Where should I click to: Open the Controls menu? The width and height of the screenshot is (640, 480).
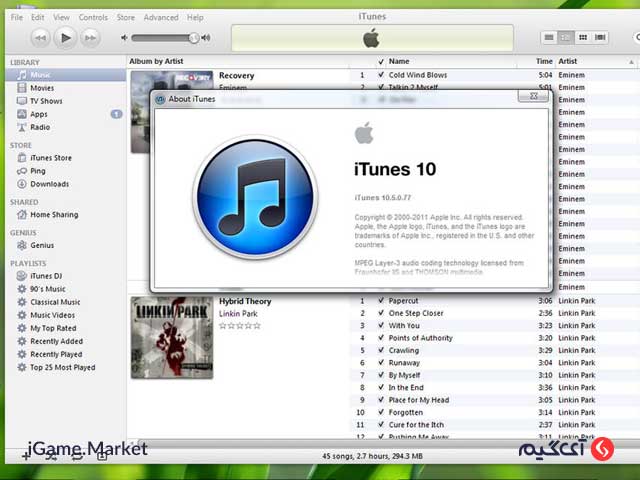(x=93, y=18)
